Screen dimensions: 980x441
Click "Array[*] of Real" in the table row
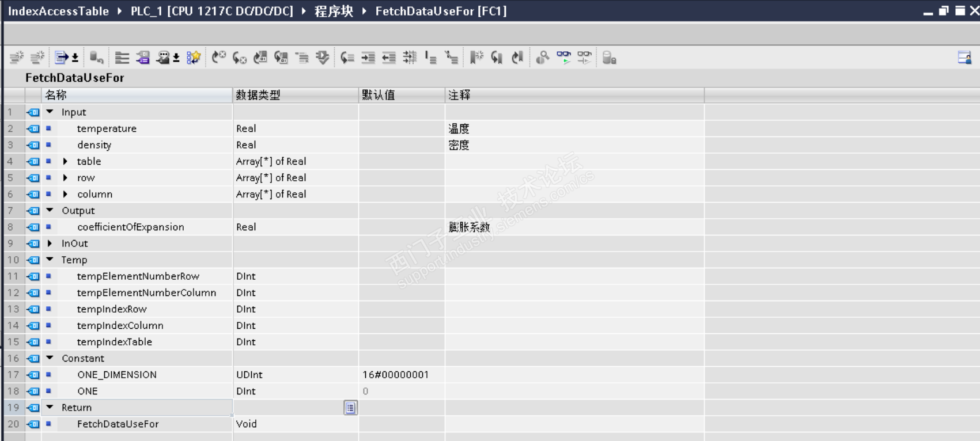pos(271,162)
